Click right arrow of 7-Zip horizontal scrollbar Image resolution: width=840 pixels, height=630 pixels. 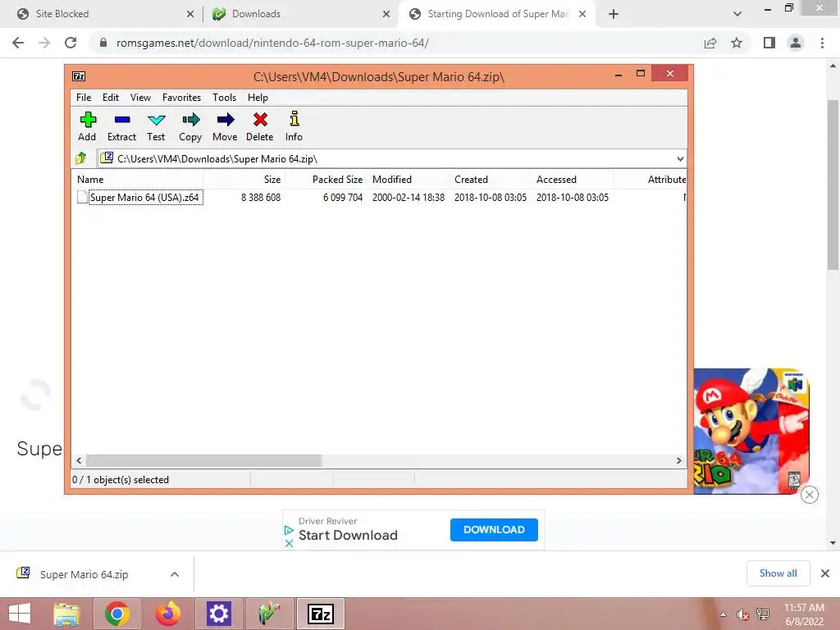(x=679, y=461)
